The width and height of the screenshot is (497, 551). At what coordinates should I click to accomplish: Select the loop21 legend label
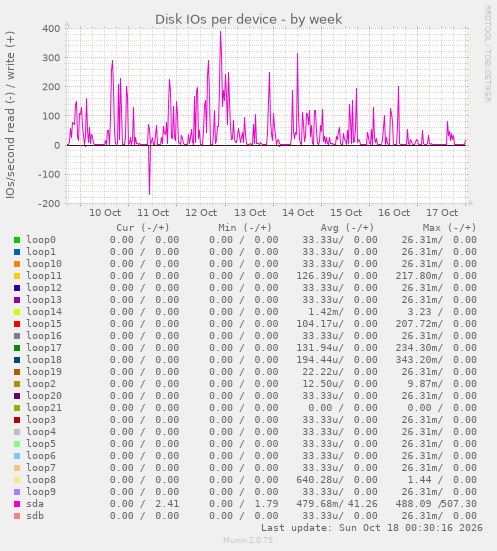[x=44, y=408]
